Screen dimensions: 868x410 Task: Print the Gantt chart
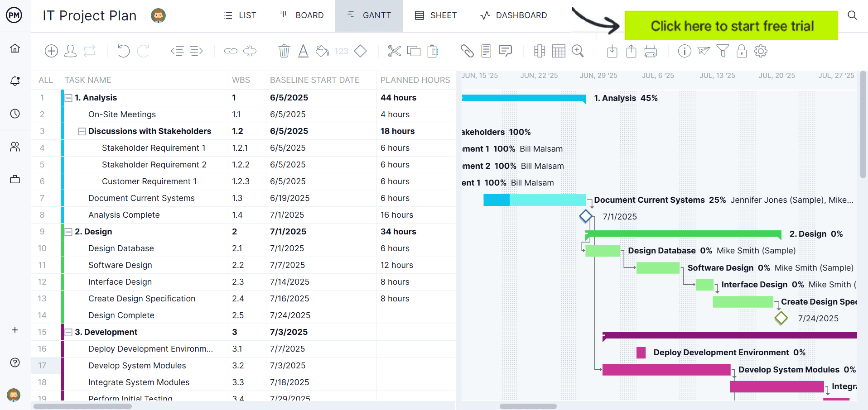pyautogui.click(x=651, y=51)
